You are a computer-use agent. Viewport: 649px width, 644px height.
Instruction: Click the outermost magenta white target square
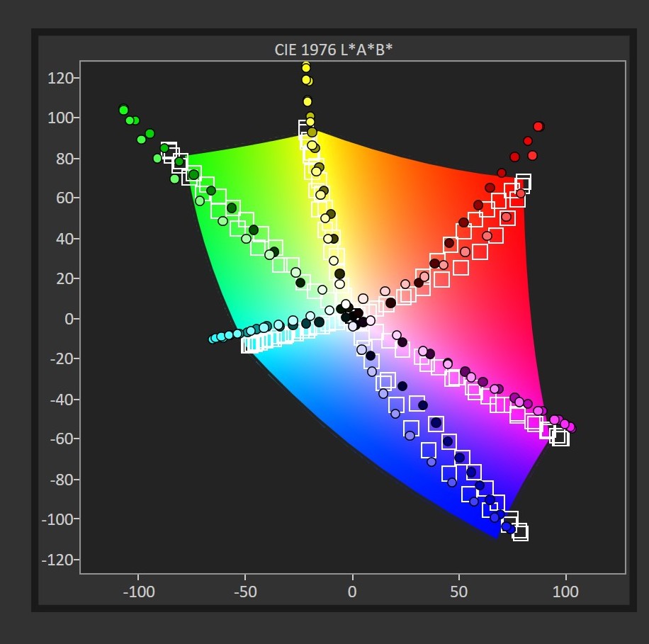[560, 437]
